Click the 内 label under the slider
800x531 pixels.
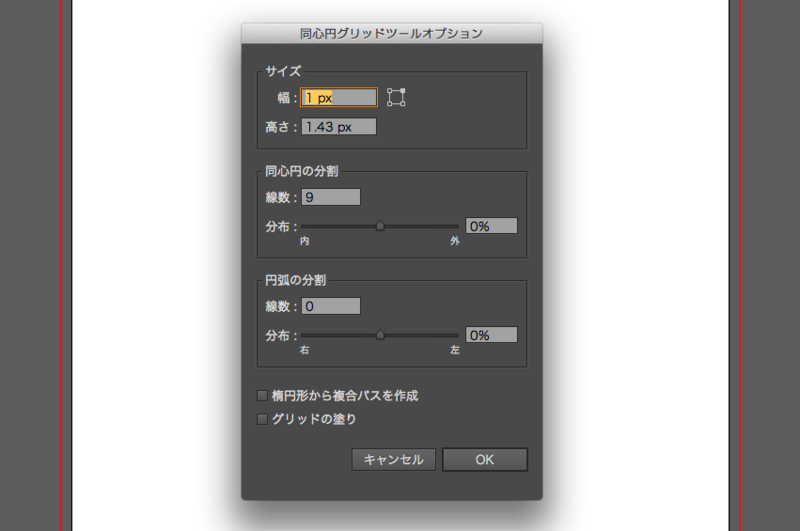click(305, 241)
